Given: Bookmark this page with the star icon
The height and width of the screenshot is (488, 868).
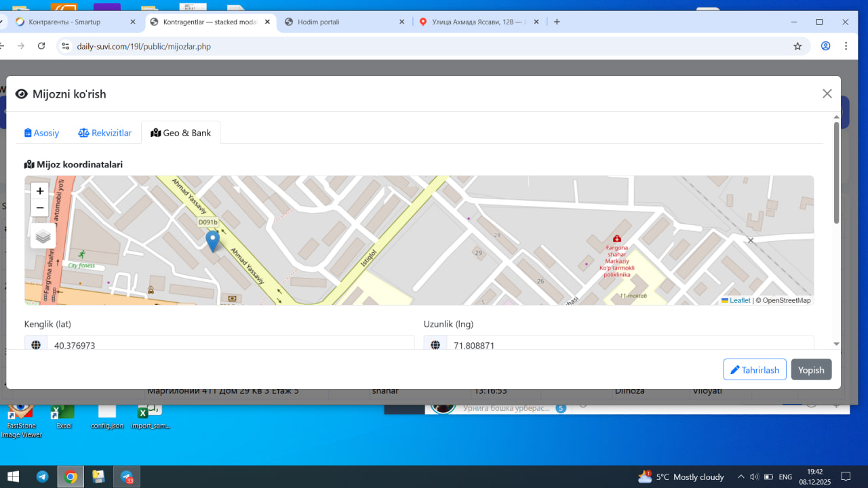Looking at the screenshot, I should [x=797, y=46].
